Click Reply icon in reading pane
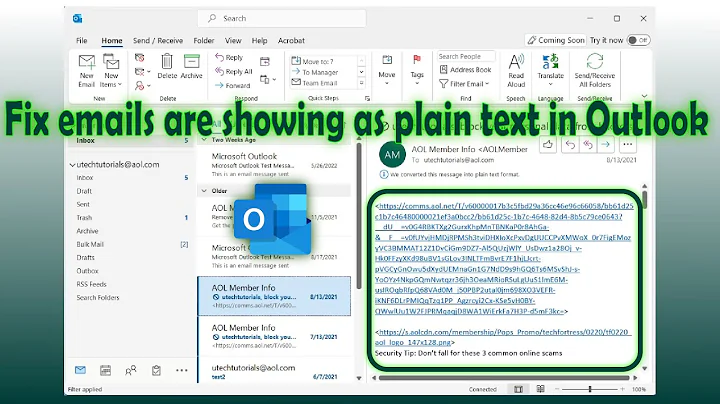 pyautogui.click(x=570, y=145)
